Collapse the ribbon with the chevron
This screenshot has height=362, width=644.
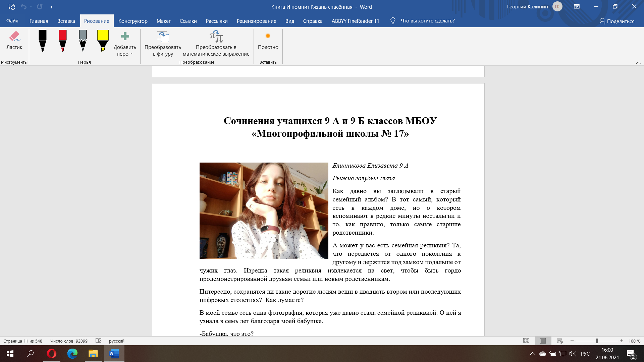coord(638,63)
